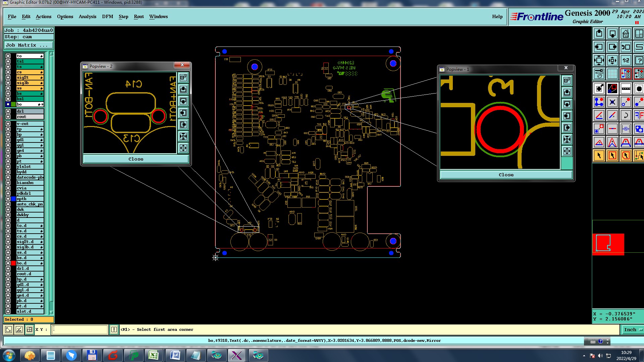Toggle the checkbox for layer 'ss'
Viewport: 644px width, 362px height.
tap(8, 88)
